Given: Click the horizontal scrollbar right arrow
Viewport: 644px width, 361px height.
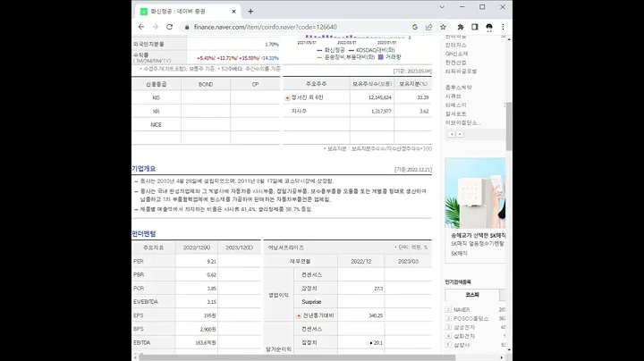Looking at the screenshot, I should click(502, 357).
